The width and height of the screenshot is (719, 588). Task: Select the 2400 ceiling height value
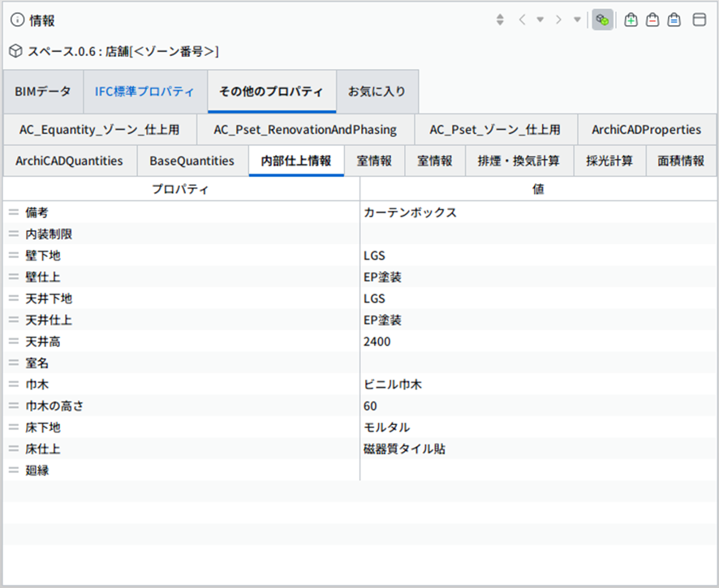(377, 342)
